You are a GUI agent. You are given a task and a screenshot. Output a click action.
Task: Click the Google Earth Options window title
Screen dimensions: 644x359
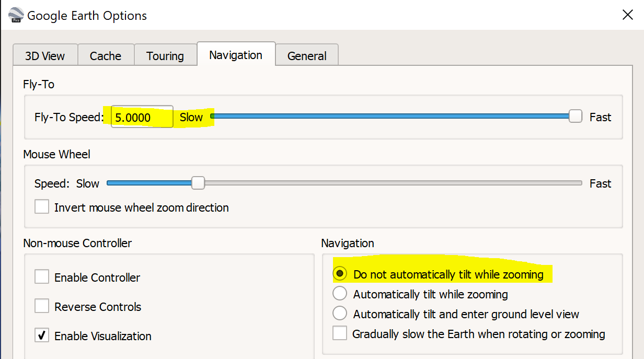tap(87, 16)
